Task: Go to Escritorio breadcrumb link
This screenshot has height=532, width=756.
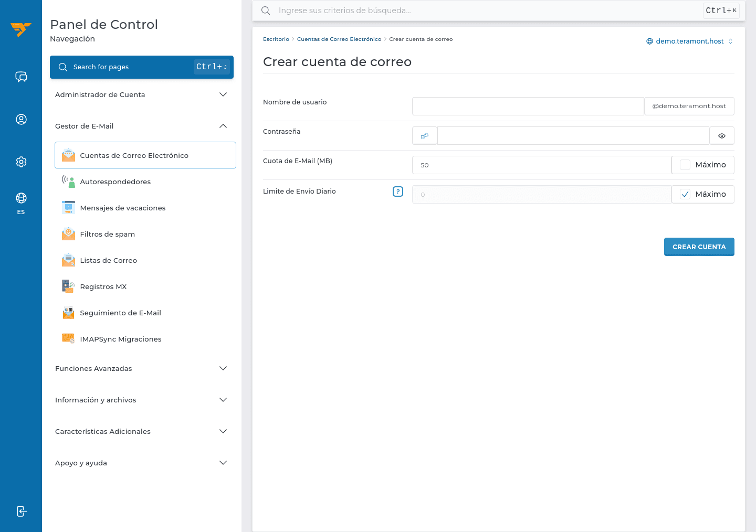Action: pos(276,39)
